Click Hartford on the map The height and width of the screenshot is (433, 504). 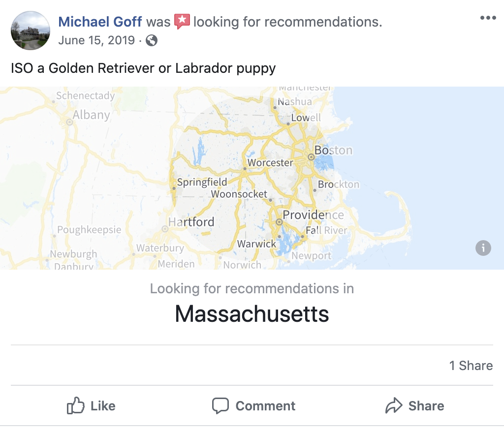click(191, 222)
